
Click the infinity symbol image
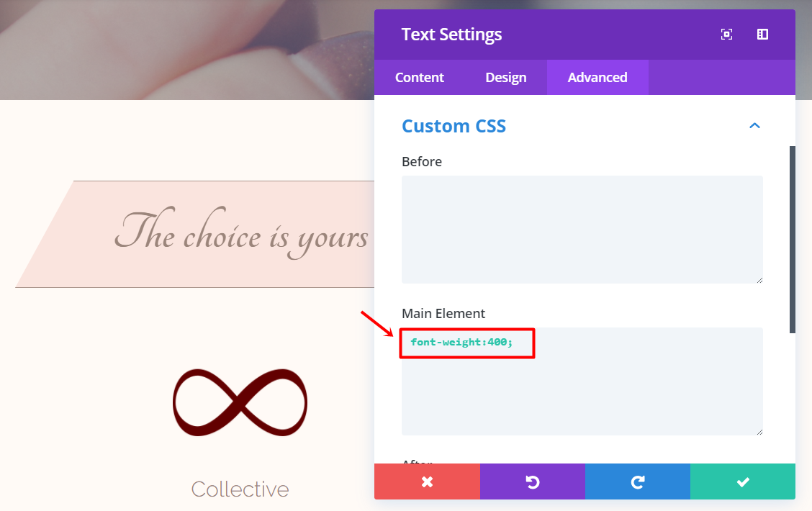[240, 402]
